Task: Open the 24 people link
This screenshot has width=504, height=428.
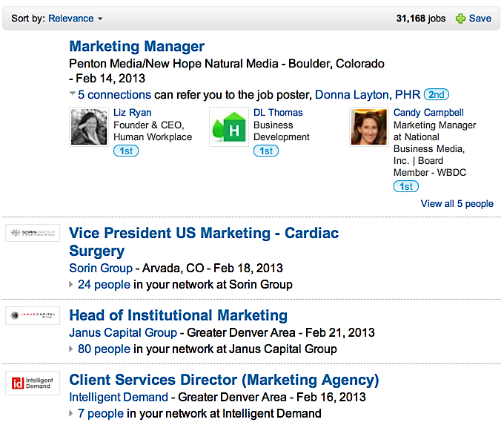Action: tap(104, 285)
